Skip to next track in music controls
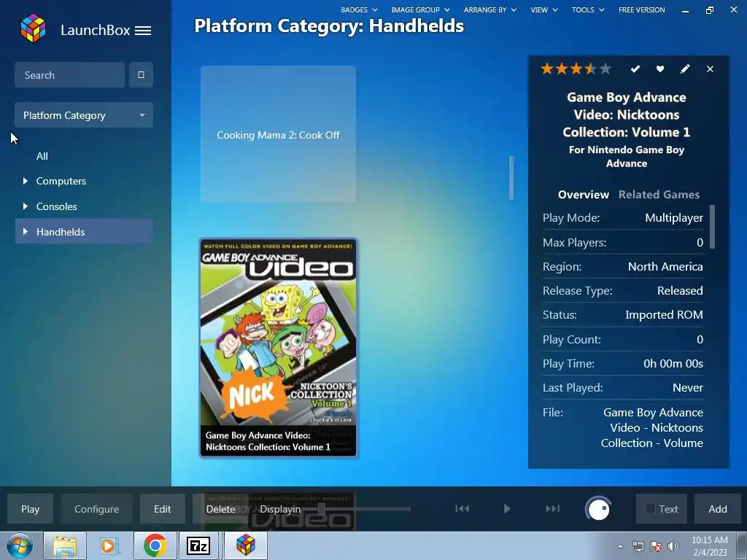The image size is (747, 560). tap(553, 508)
